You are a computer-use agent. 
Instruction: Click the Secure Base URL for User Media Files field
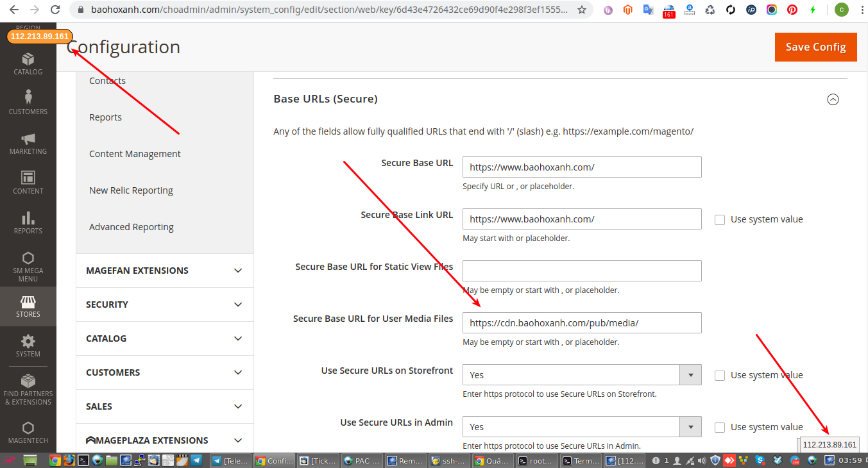[x=582, y=323]
